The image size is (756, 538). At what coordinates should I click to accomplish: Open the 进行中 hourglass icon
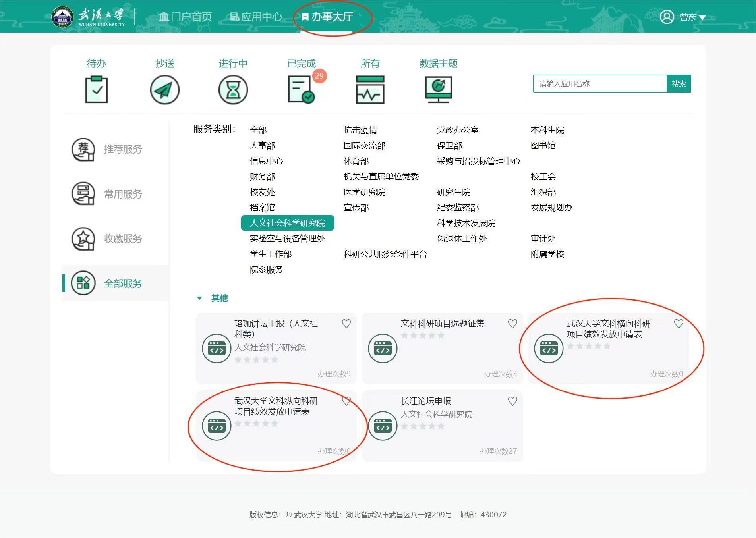[x=233, y=90]
